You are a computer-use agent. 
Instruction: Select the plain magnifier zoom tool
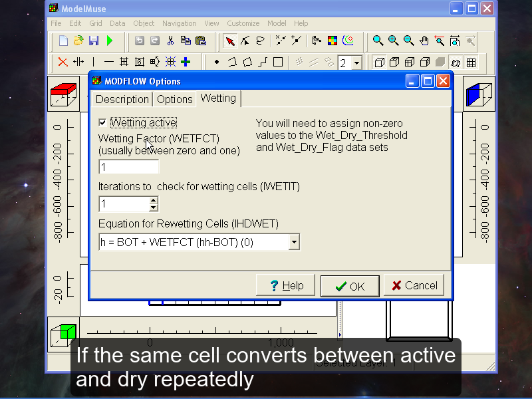point(378,41)
